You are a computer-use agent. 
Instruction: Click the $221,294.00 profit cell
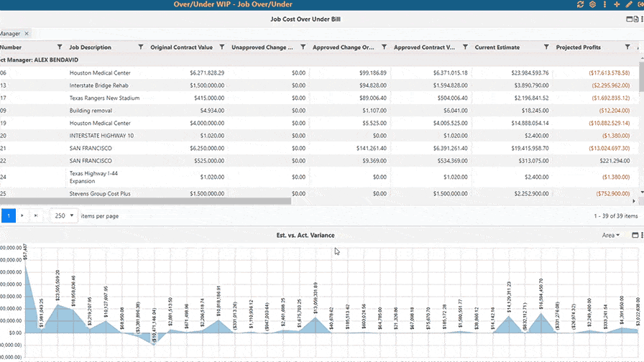(x=615, y=160)
